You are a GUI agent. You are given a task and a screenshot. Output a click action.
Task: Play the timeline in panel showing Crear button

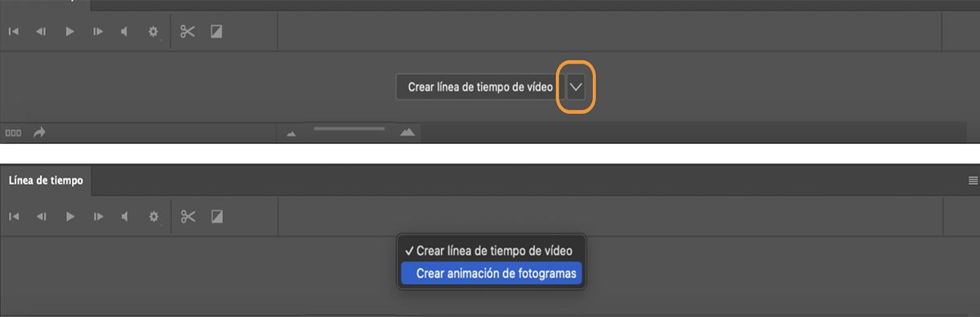pyautogui.click(x=70, y=32)
